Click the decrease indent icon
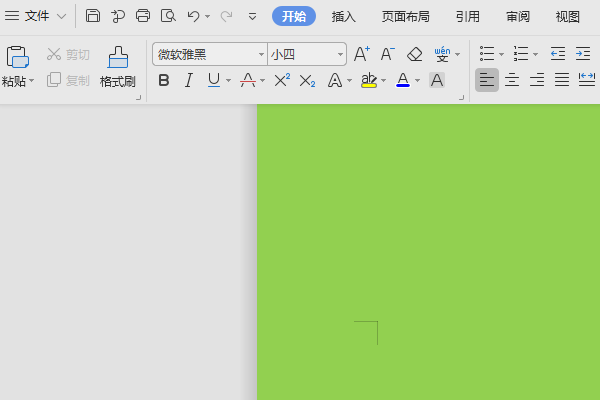This screenshot has width=600, height=400. coord(558,54)
